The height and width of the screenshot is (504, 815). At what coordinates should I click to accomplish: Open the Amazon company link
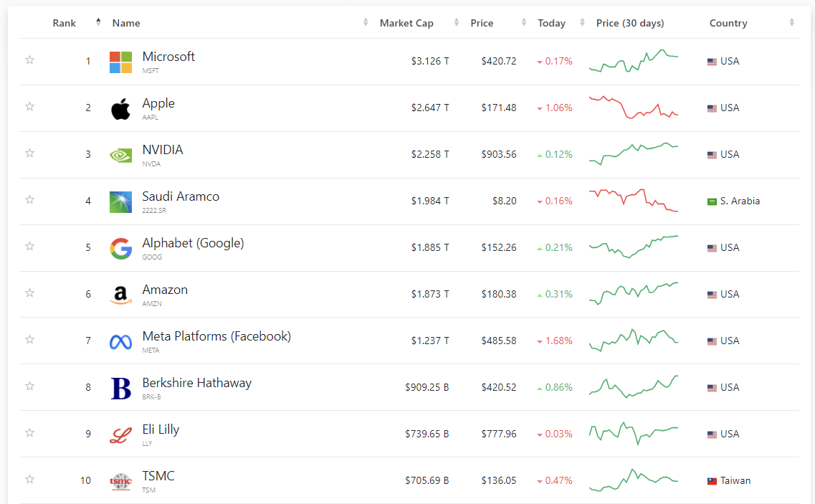[165, 290]
